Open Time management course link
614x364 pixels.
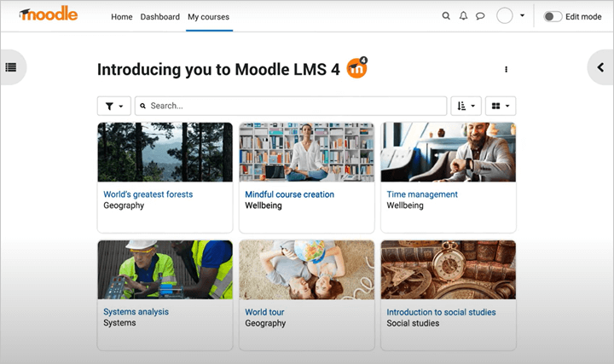pyautogui.click(x=422, y=194)
